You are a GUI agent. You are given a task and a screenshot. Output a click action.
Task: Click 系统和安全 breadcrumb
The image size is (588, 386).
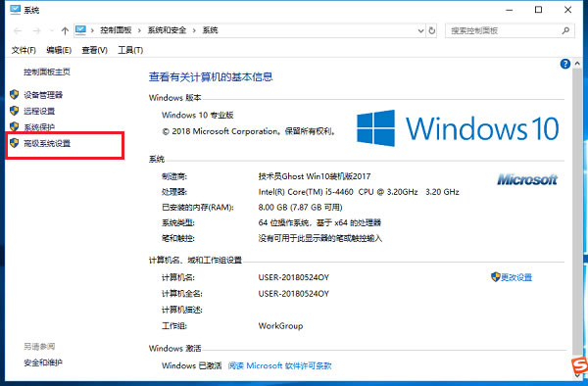[x=167, y=30]
